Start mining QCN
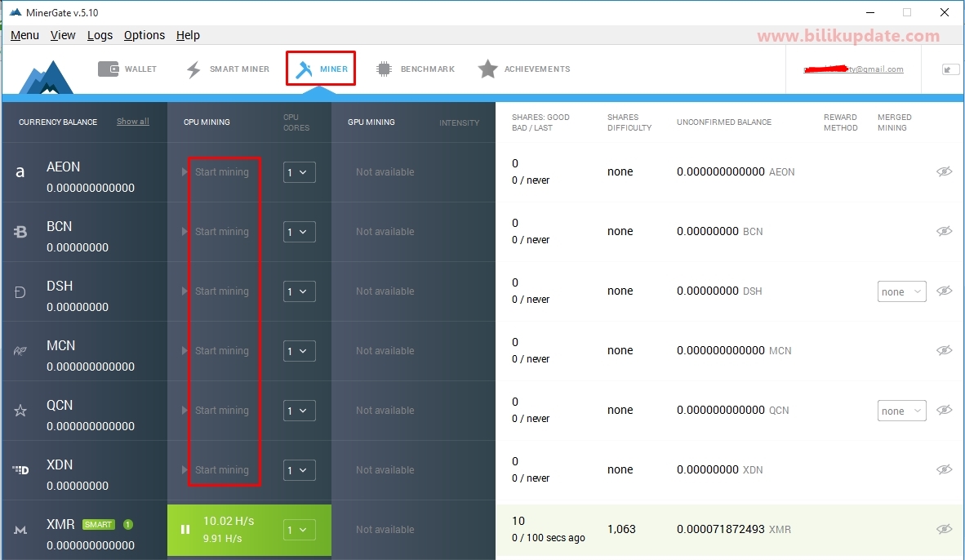 coord(220,410)
